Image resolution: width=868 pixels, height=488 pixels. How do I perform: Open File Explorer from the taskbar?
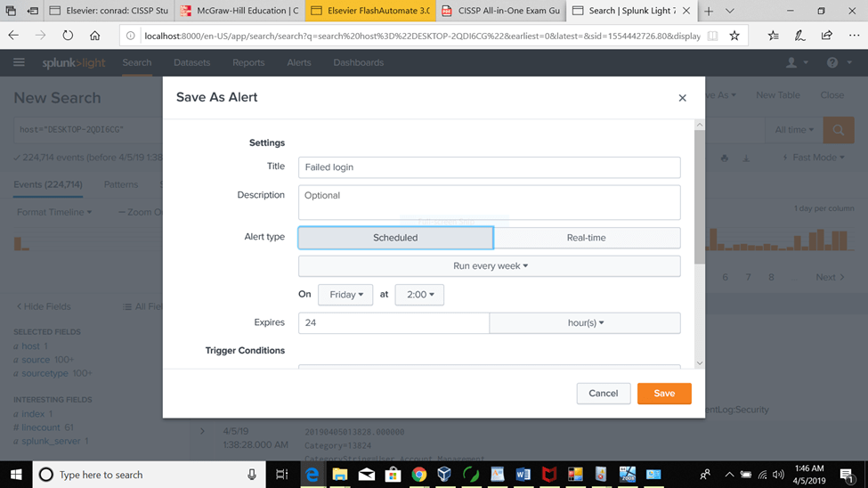click(339, 475)
